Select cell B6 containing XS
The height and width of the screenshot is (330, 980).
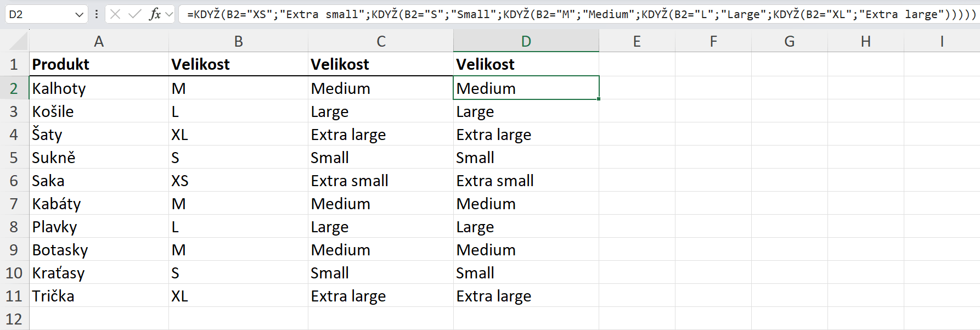[x=238, y=181]
